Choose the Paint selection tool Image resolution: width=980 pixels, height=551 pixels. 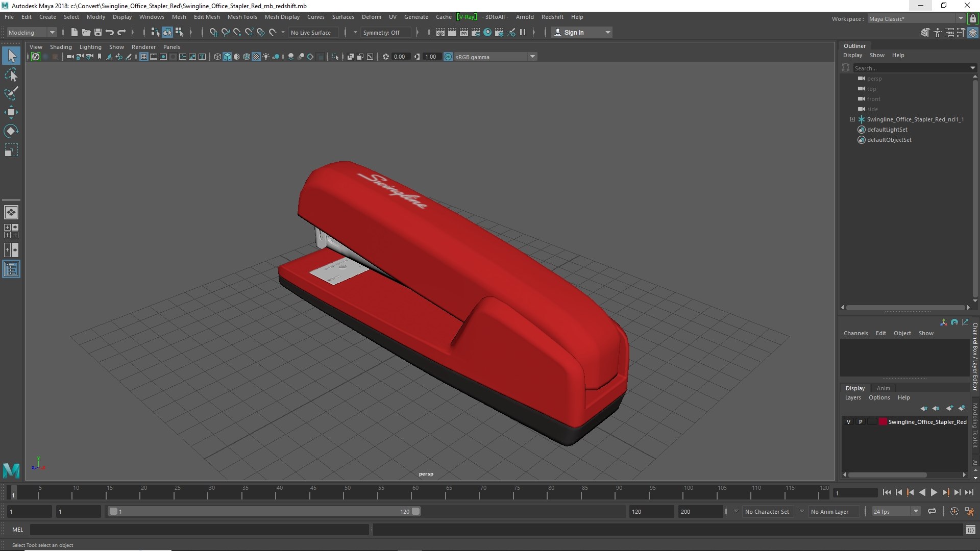[x=11, y=94]
